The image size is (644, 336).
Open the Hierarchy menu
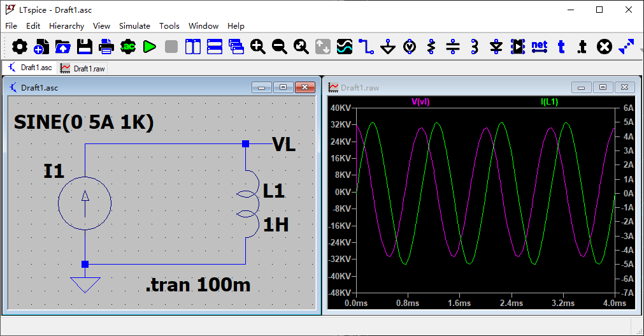[x=66, y=26]
